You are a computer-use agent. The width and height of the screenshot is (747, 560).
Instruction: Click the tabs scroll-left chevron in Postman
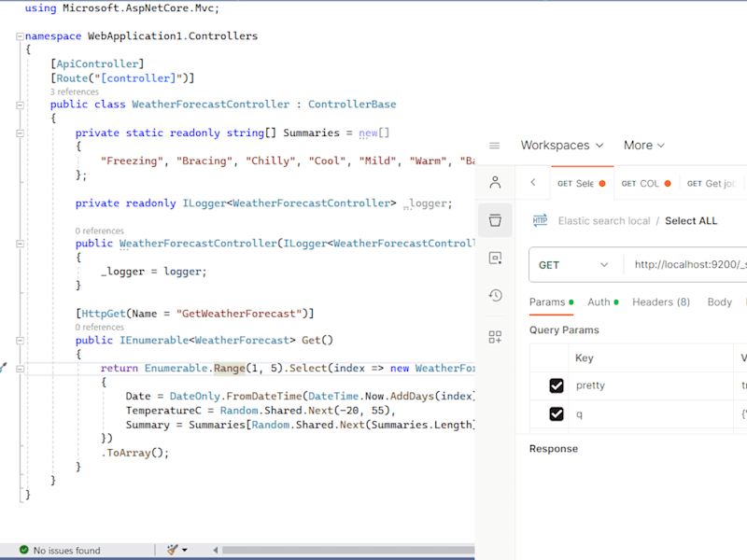pyautogui.click(x=533, y=182)
